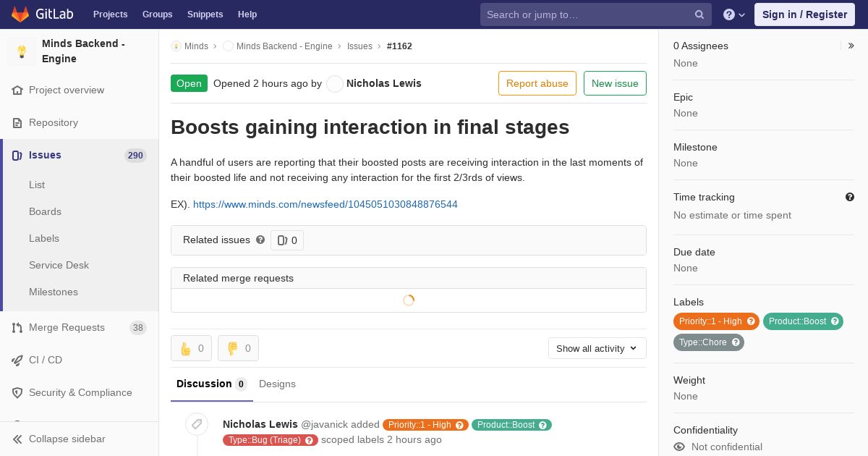Click help icon on Type::Chore label
This screenshot has height=456, width=868.
click(x=736, y=342)
